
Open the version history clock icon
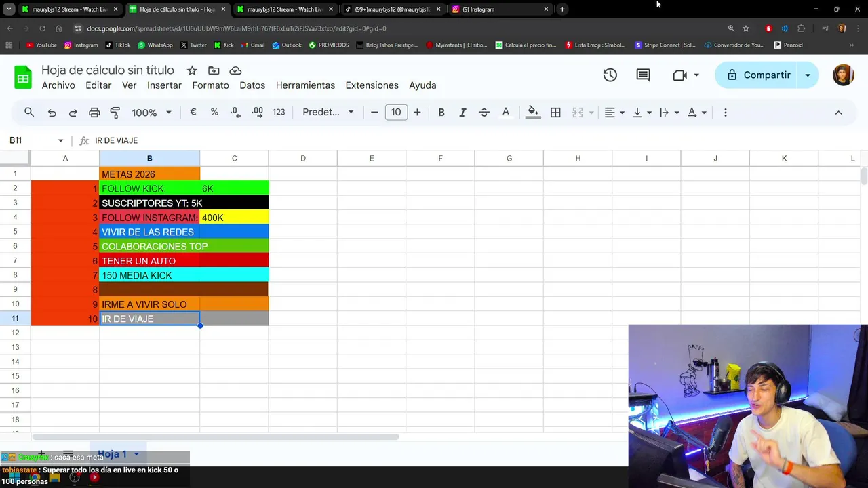coord(610,75)
